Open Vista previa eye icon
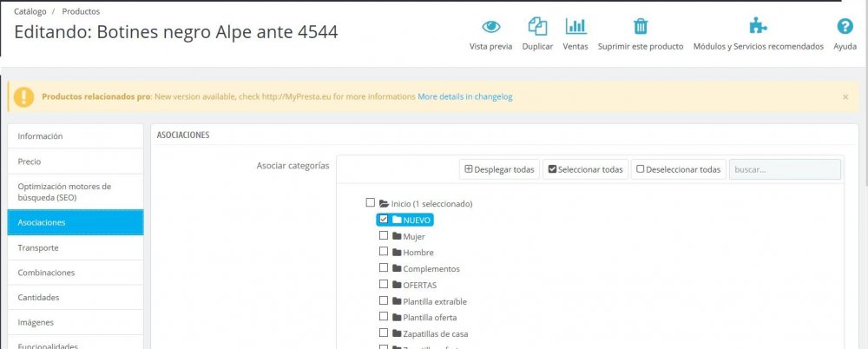Viewport: 868px width, 349px height. [490, 27]
